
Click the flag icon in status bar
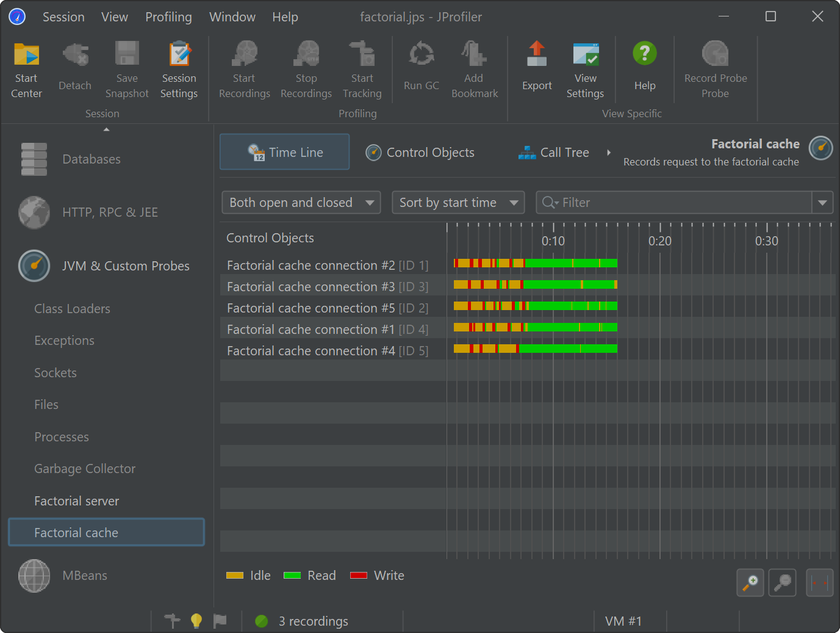220,621
